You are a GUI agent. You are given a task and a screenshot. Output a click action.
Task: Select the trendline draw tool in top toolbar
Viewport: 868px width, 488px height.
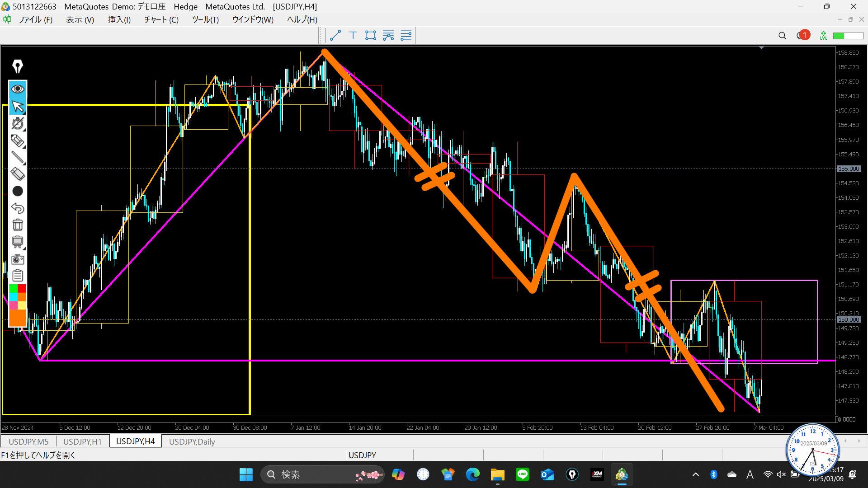point(335,35)
